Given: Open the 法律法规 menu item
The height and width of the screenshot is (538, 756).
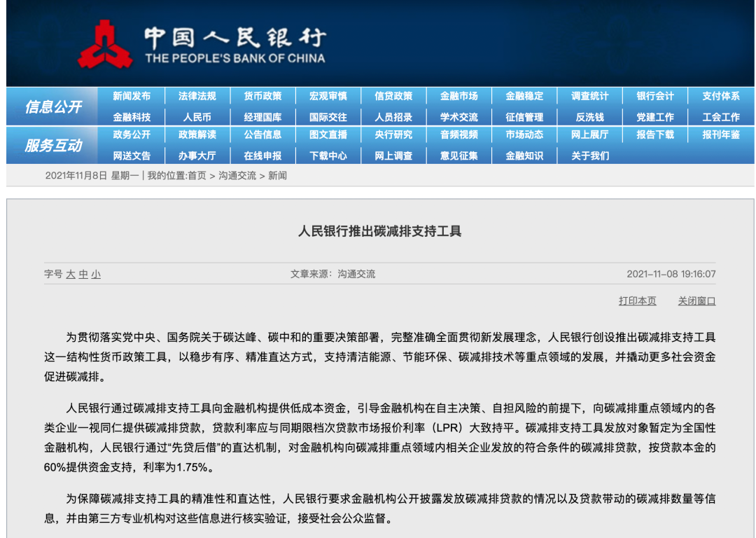Looking at the screenshot, I should (197, 96).
